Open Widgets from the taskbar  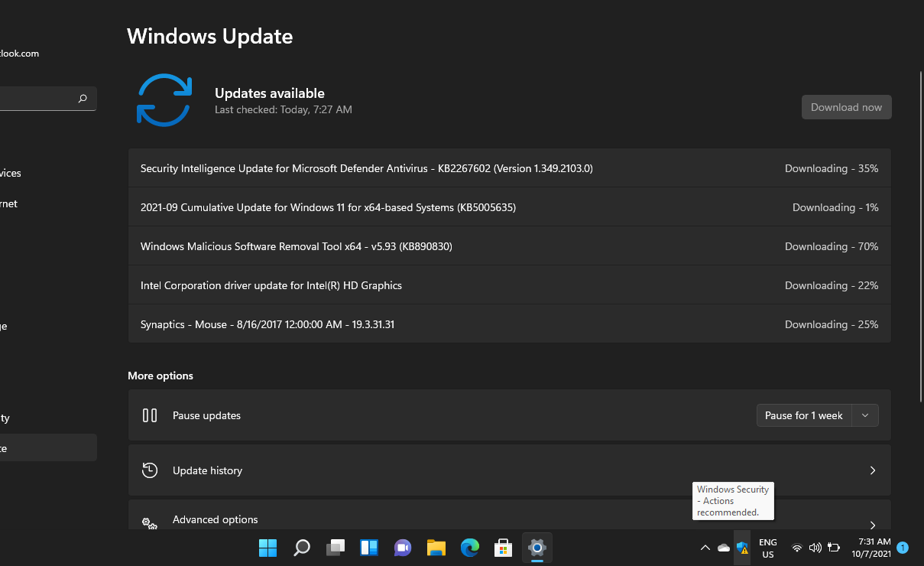[x=369, y=548]
